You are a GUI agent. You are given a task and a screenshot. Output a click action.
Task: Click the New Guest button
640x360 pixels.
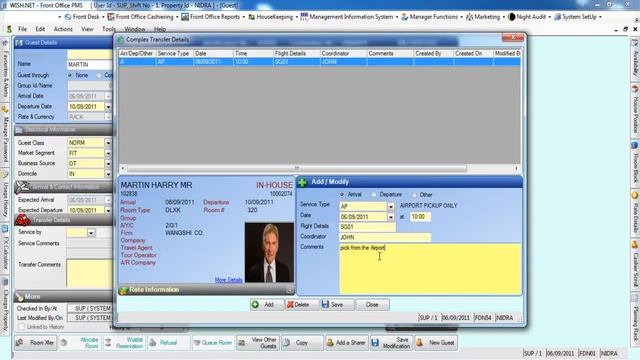point(436,342)
